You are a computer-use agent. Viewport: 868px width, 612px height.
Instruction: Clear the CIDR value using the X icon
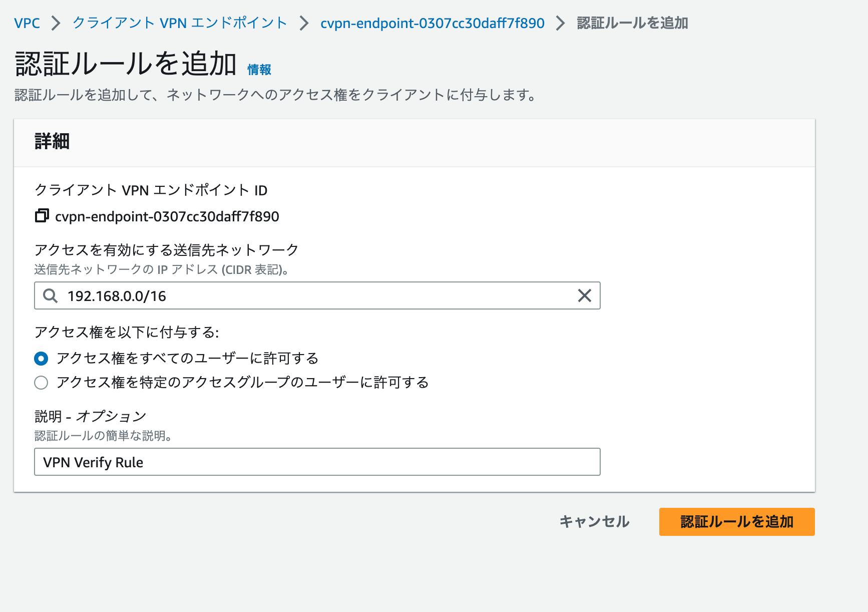584,296
